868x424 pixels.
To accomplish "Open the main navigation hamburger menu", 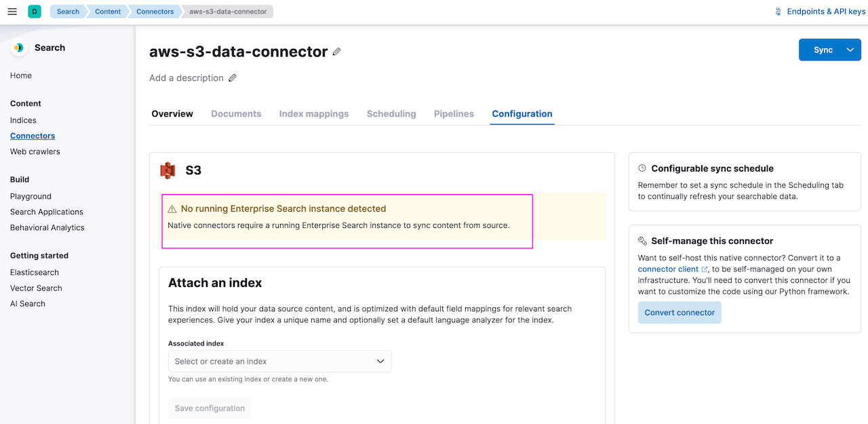I will (x=12, y=11).
